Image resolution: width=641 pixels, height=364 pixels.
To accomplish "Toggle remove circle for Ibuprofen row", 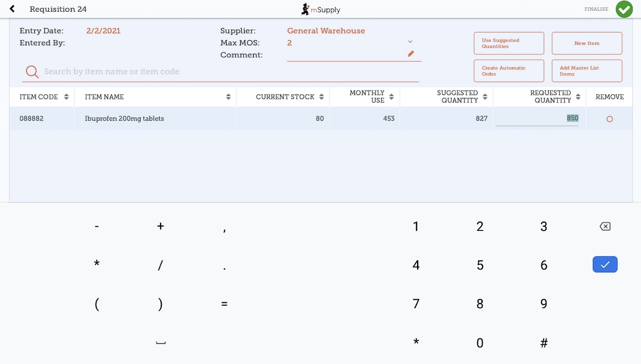I will tap(609, 119).
